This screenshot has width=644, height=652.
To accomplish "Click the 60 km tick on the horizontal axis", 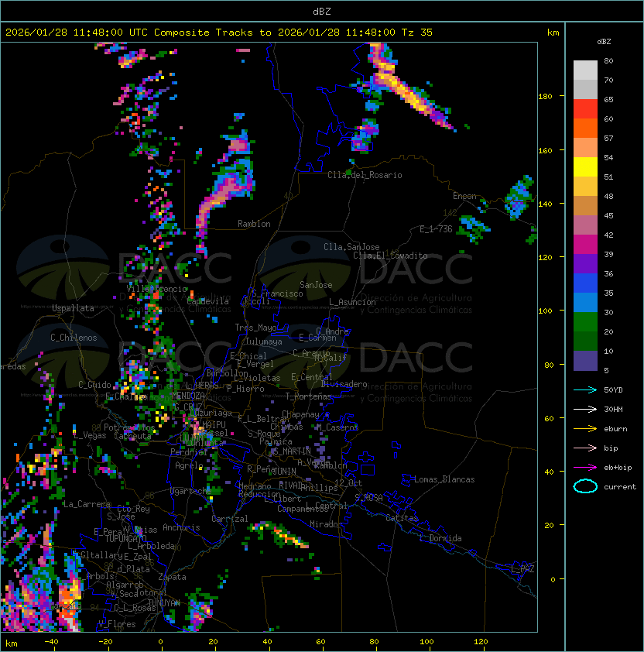I will [320, 642].
